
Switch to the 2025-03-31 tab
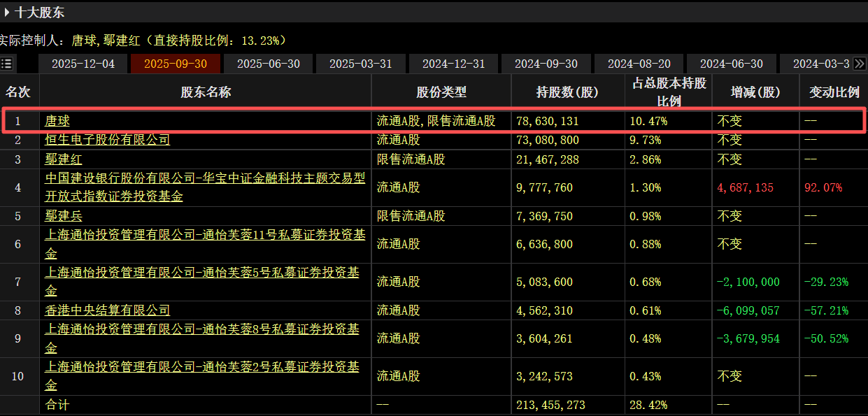click(361, 64)
